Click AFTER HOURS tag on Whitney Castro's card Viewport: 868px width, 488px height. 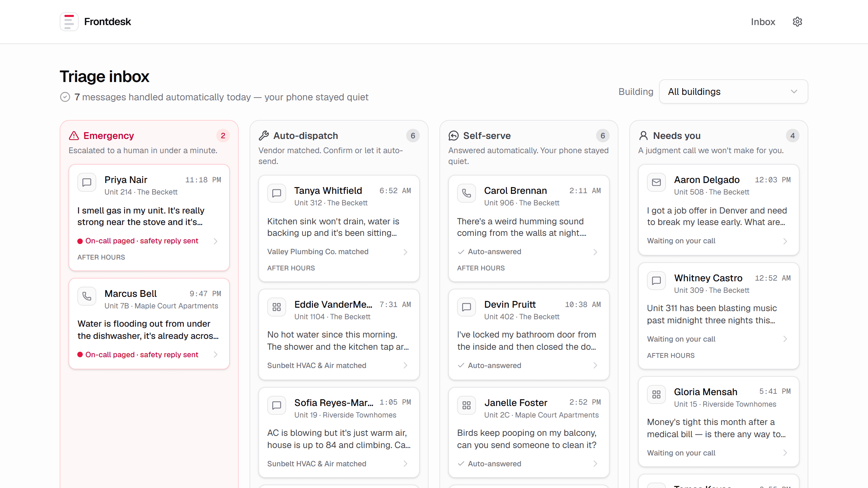point(671,355)
